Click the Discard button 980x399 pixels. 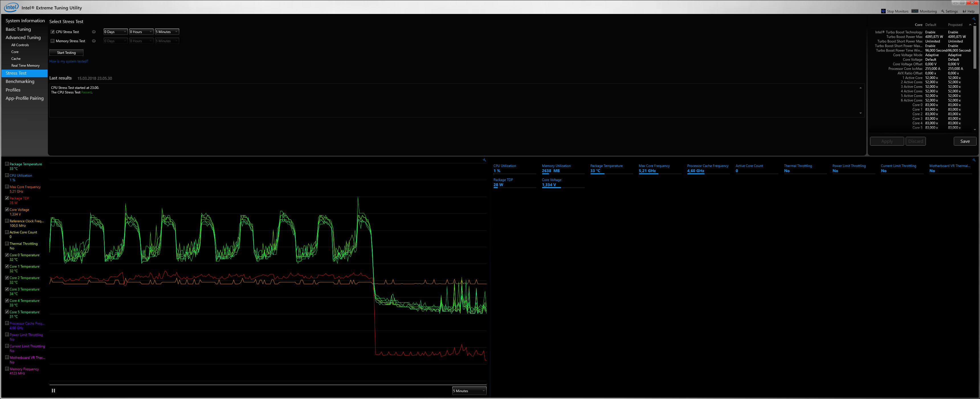coord(915,141)
